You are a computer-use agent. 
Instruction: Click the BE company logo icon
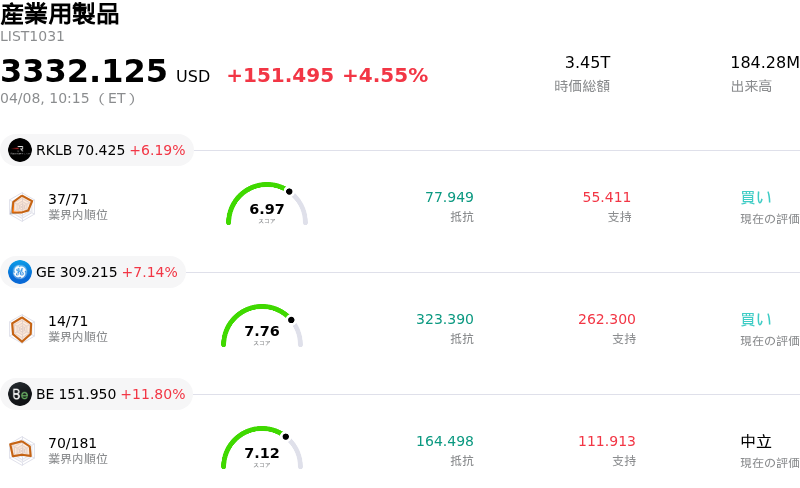click(x=20, y=394)
